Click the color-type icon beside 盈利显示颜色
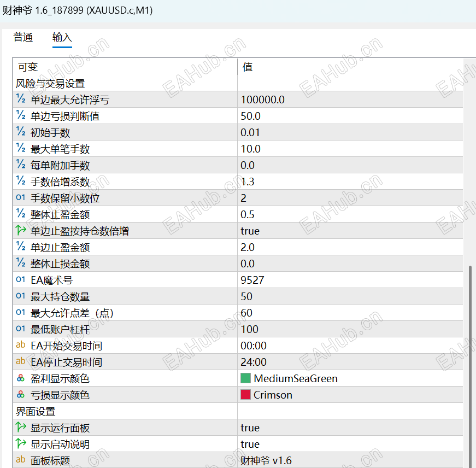Screen dimensions: 476x468 [21, 378]
